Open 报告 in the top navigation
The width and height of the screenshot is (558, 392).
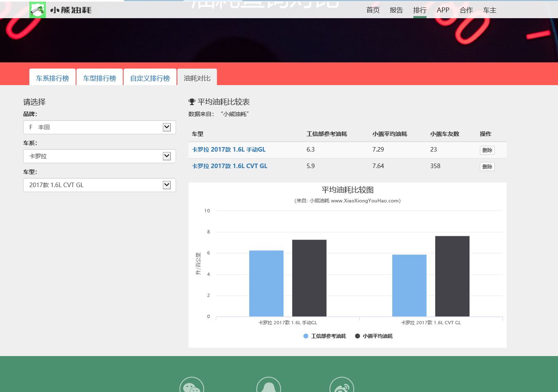click(396, 10)
